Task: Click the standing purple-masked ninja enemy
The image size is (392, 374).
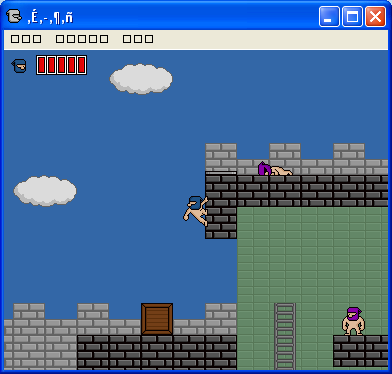Action: coord(353,321)
